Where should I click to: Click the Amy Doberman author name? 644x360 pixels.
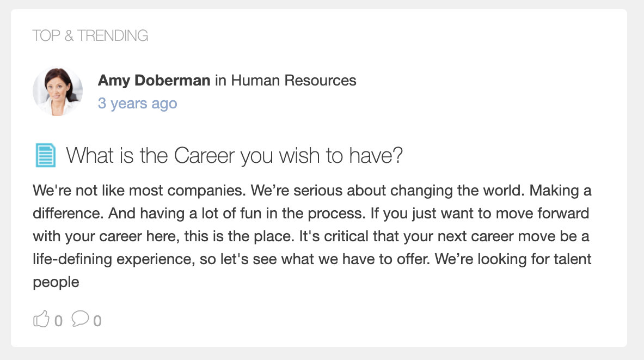pyautogui.click(x=154, y=80)
